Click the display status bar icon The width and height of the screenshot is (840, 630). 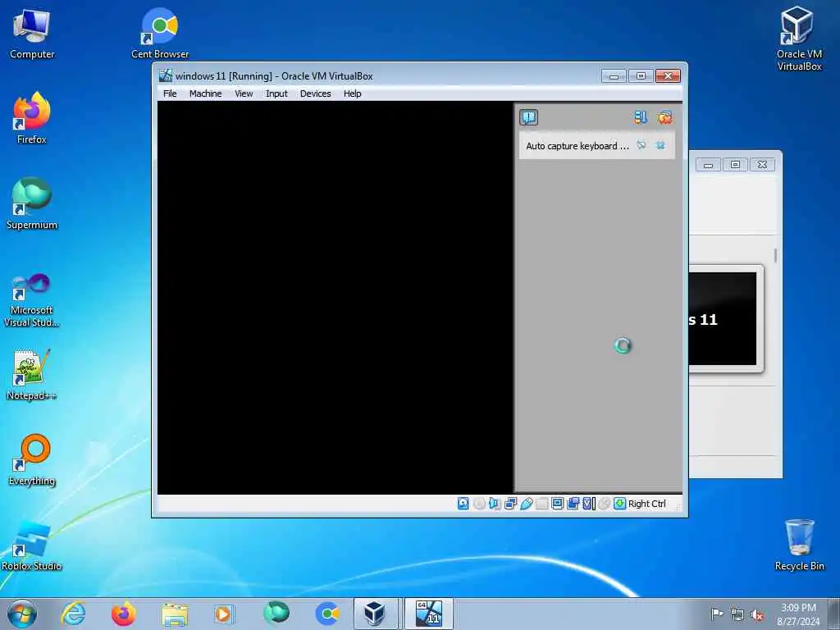(x=557, y=504)
